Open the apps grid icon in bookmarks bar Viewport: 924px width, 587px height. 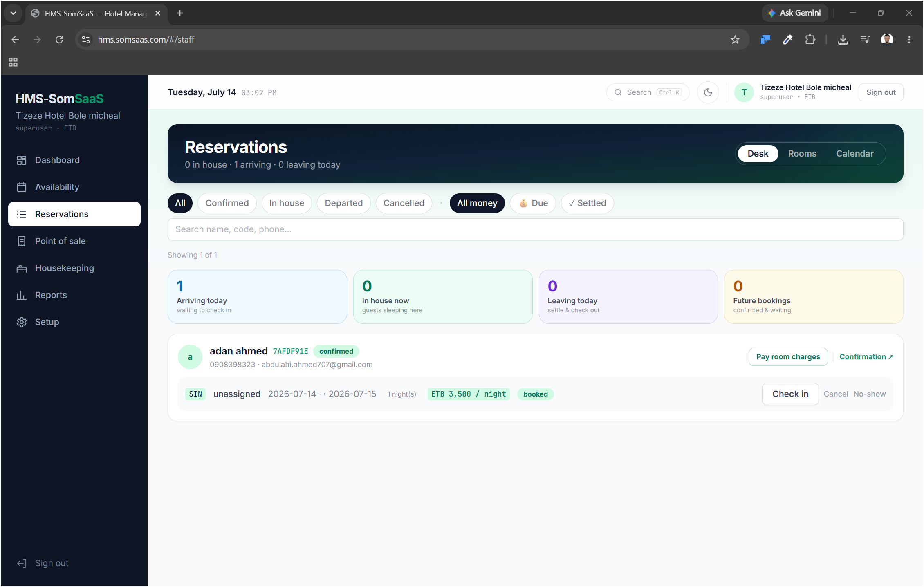tap(13, 62)
